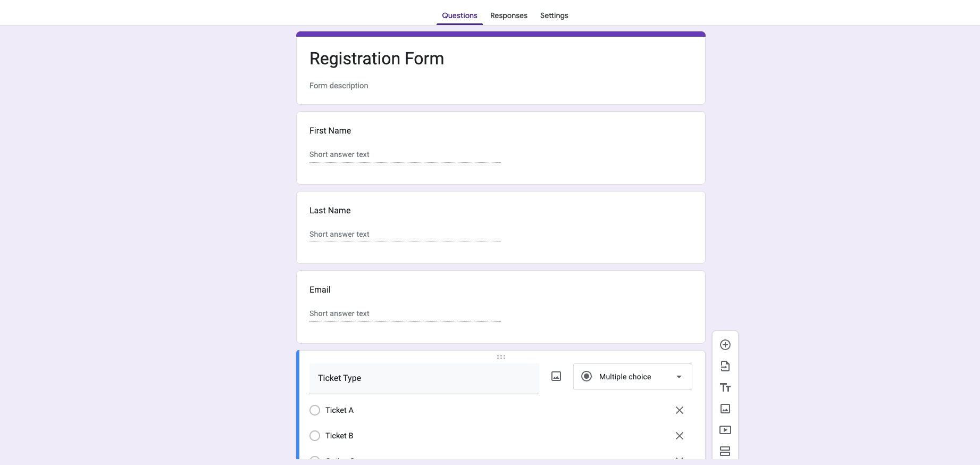Edit the Form description text

[339, 85]
